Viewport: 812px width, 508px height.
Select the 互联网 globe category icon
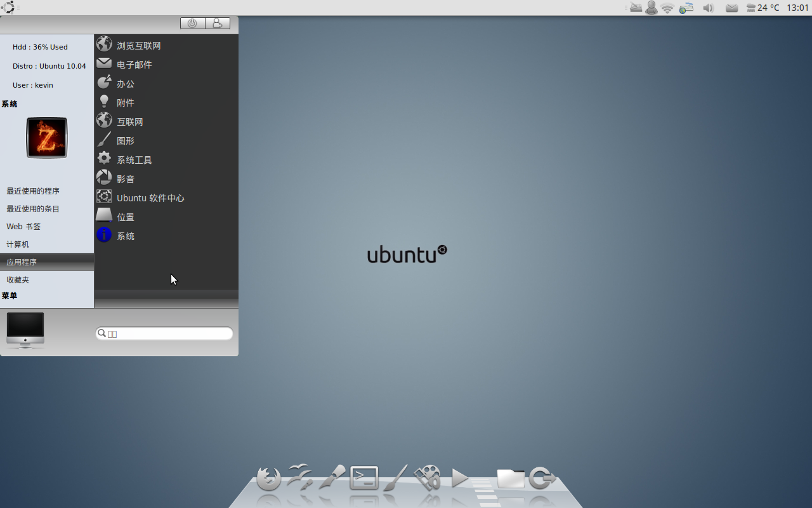point(104,121)
